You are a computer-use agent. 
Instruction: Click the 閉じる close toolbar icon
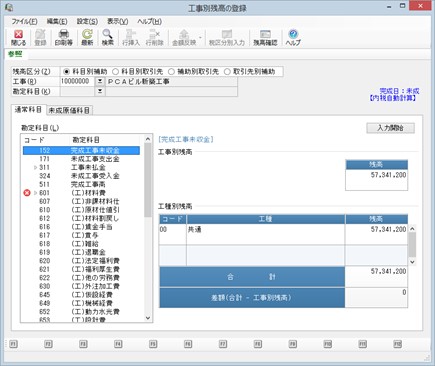tap(18, 38)
